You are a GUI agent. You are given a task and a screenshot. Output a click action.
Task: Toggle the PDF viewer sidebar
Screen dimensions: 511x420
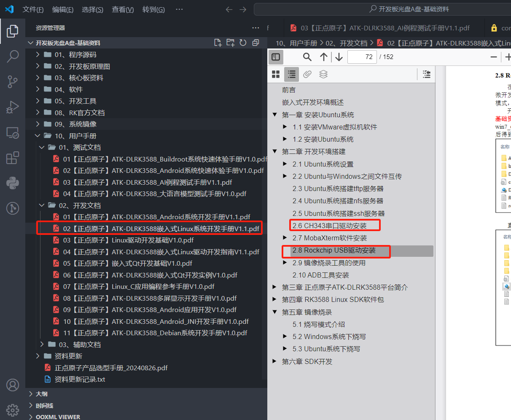tap(276, 57)
